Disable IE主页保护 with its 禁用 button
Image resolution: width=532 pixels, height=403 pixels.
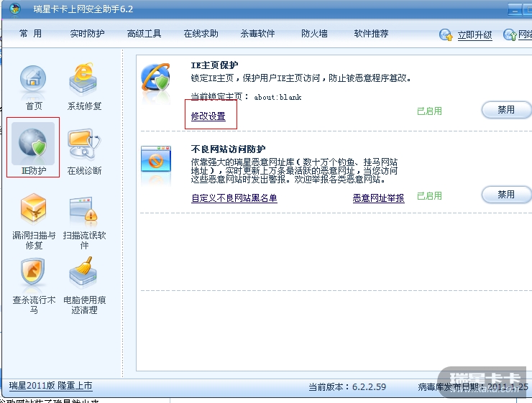506,110
